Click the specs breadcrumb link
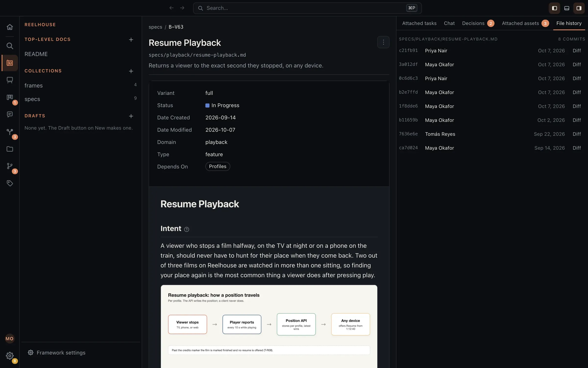 (155, 27)
